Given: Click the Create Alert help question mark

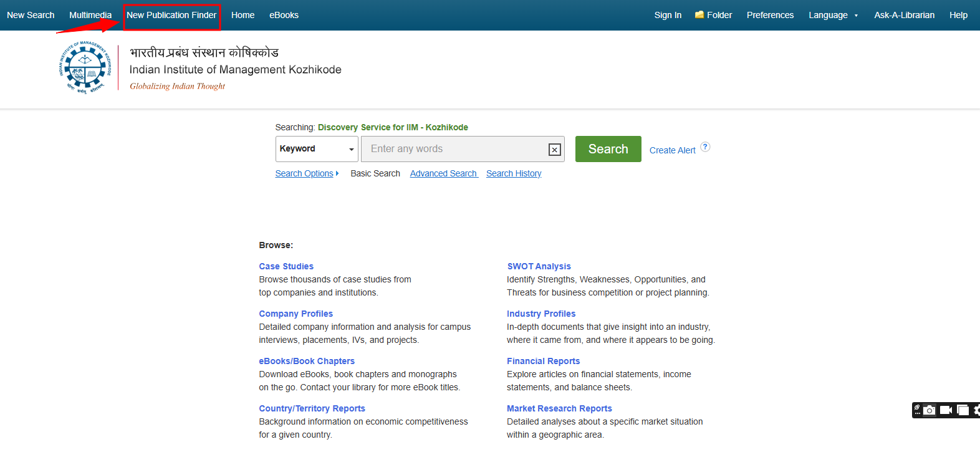Looking at the screenshot, I should [x=705, y=147].
